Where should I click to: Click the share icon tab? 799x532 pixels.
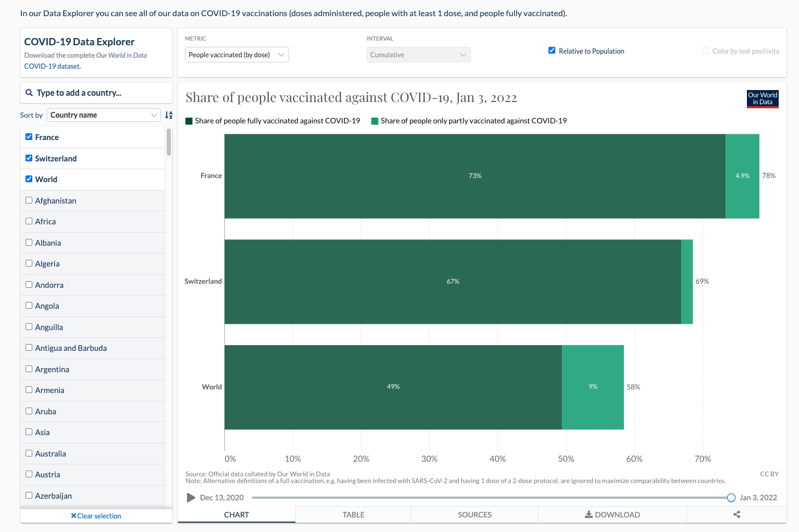point(736,514)
